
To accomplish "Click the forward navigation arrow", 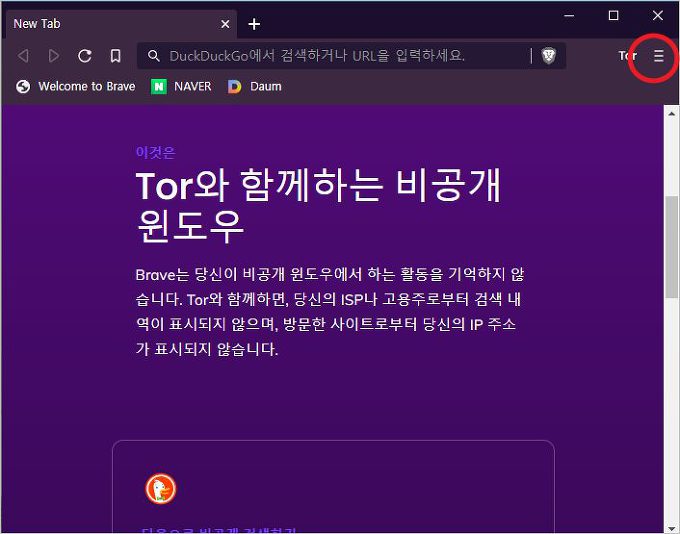I will [54, 56].
